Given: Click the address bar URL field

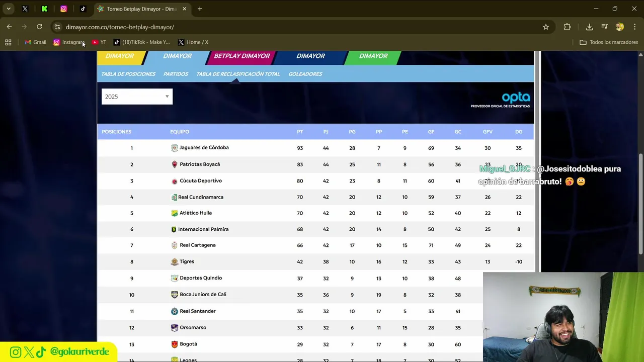Looking at the screenshot, I should (x=297, y=27).
